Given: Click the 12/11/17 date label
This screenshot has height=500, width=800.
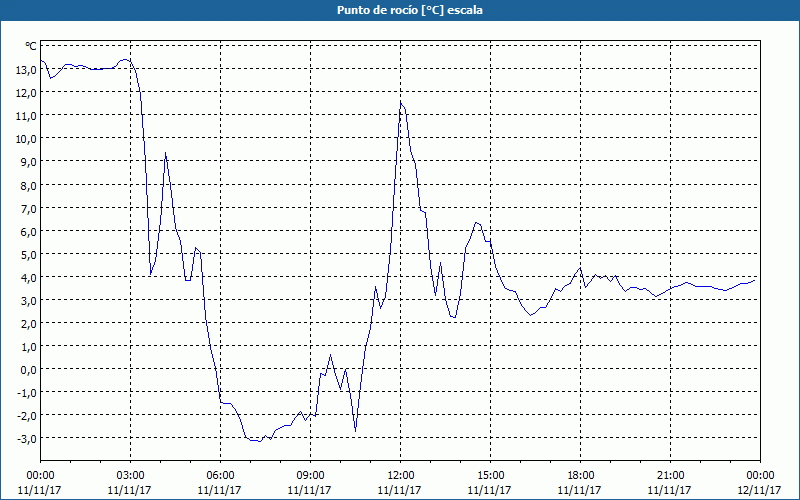Looking at the screenshot, I should [759, 490].
